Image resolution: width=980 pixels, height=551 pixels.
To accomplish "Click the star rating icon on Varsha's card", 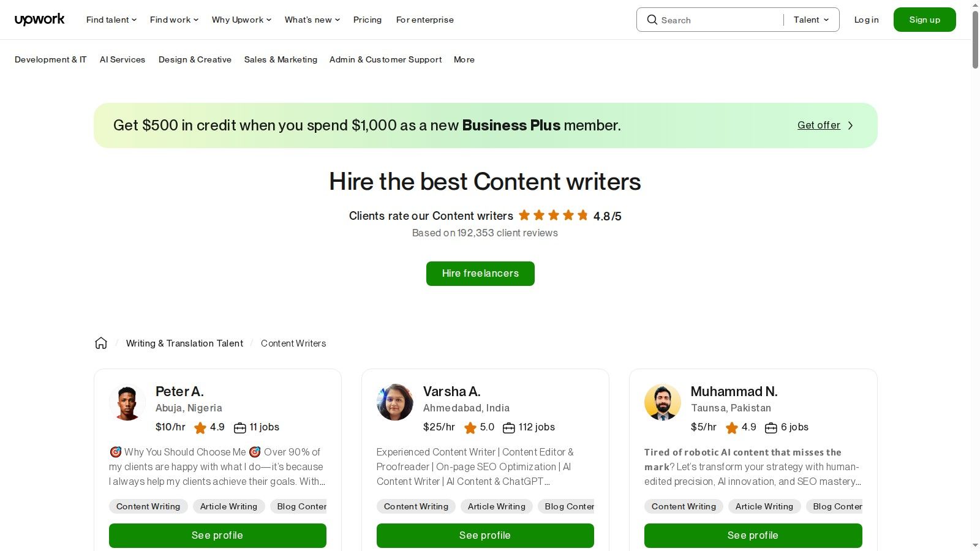I will point(471,427).
